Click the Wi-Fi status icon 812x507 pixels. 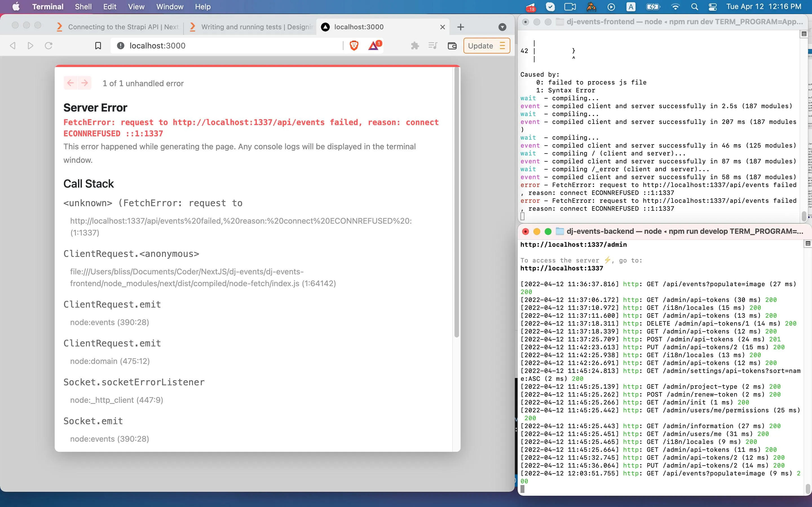(675, 7)
